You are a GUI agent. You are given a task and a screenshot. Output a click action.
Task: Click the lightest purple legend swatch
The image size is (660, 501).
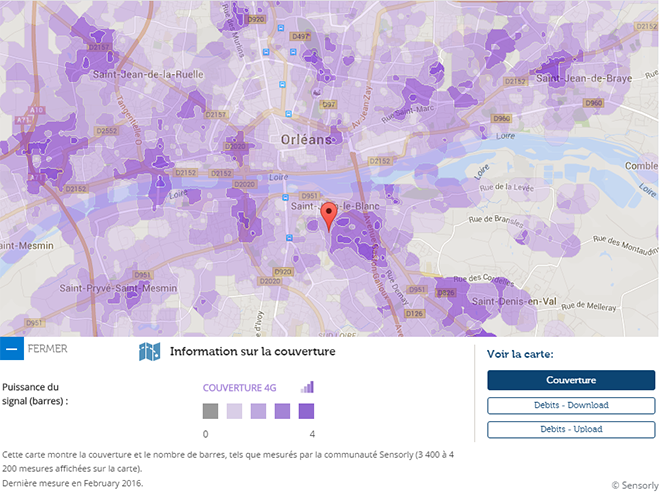pos(234,411)
